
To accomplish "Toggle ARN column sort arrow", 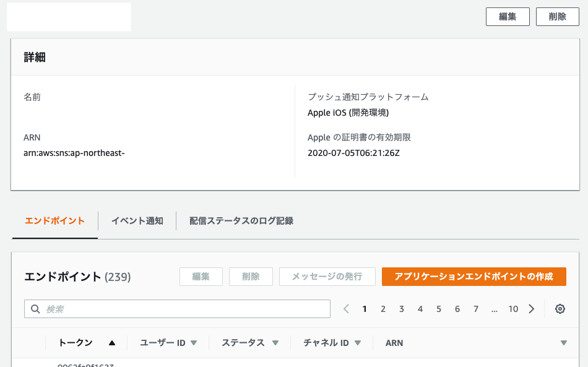I will (x=563, y=343).
